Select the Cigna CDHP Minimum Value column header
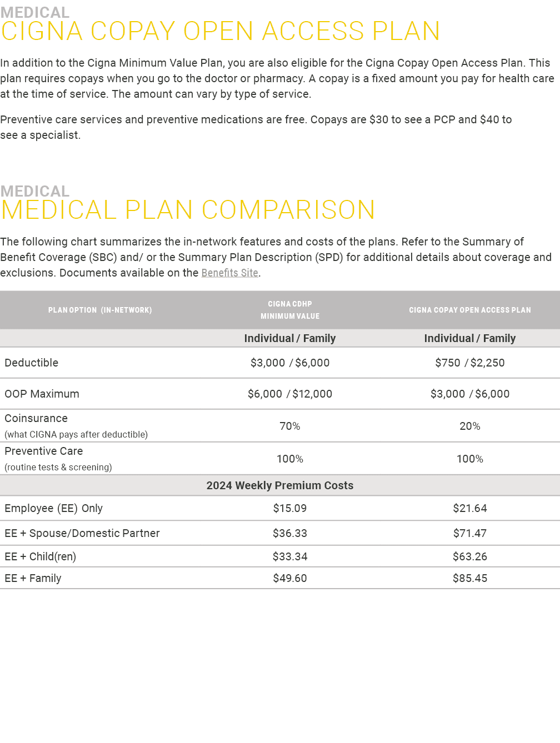The width and height of the screenshot is (560, 743). (290, 310)
